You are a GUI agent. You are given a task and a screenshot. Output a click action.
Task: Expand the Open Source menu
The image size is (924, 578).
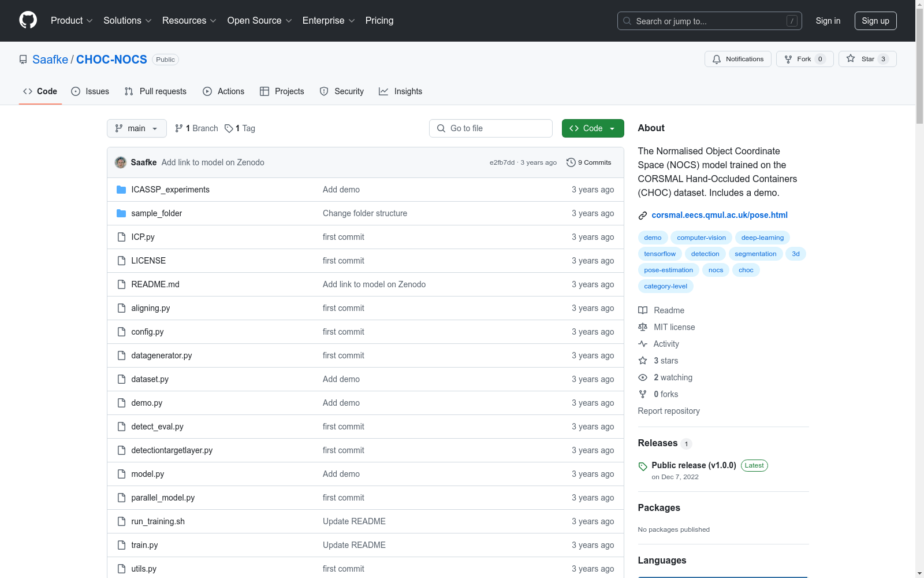pyautogui.click(x=260, y=20)
